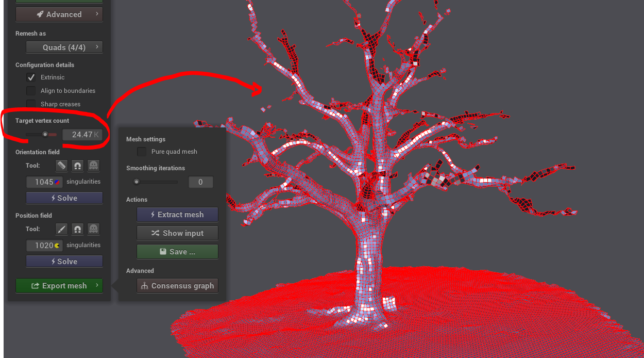Image resolution: width=644 pixels, height=358 pixels.
Task: Click the "Advanced" heading above Consensus graph
Action: pyautogui.click(x=140, y=271)
